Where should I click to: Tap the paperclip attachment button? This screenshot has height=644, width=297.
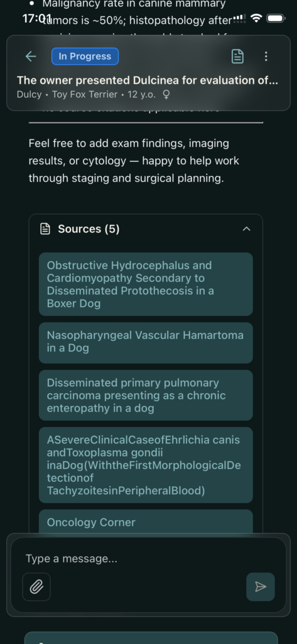pyautogui.click(x=36, y=587)
